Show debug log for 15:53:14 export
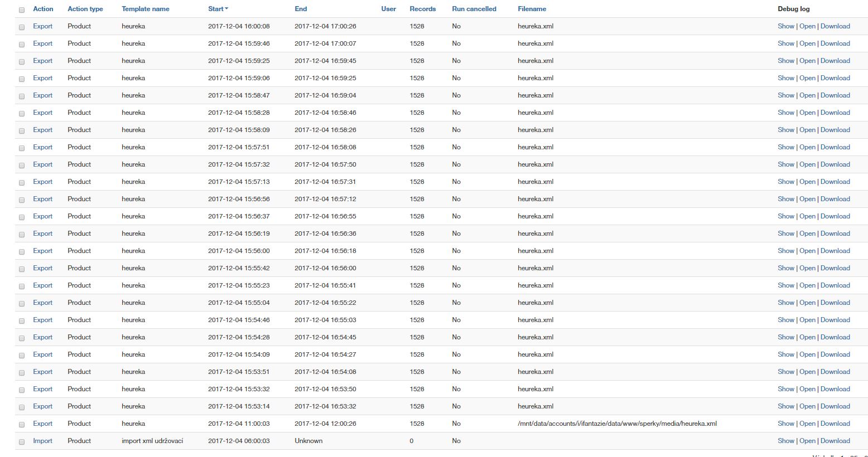868x457 pixels. tap(785, 406)
